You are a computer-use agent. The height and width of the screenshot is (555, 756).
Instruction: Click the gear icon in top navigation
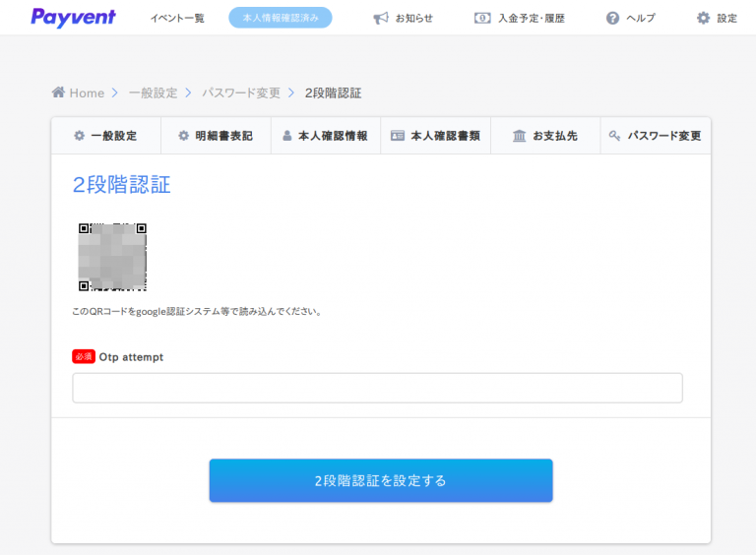click(704, 19)
